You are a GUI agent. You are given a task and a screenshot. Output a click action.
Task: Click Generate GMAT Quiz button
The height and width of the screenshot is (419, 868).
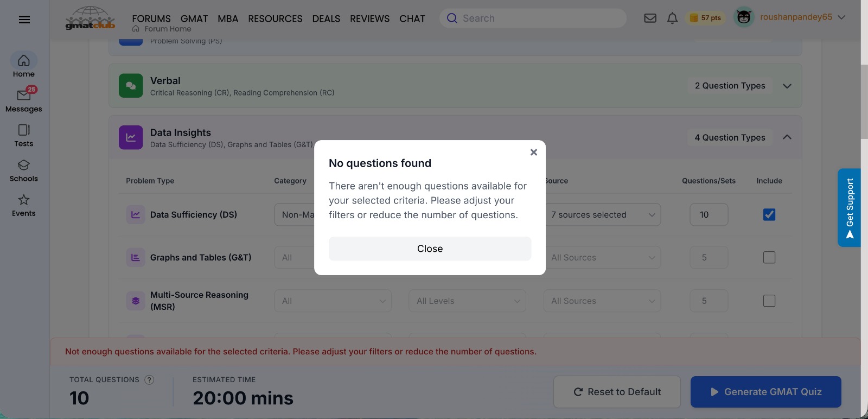pyautogui.click(x=766, y=392)
